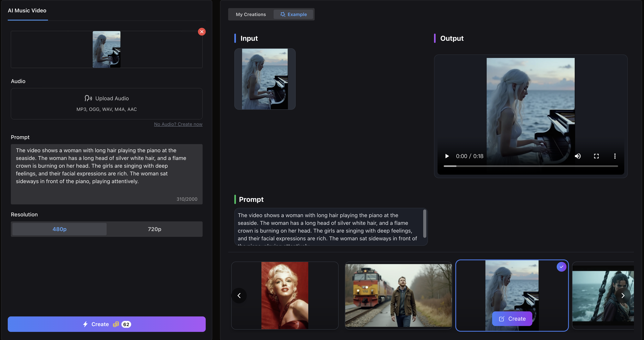
Task: Remove the uploaded image with red X
Action: (202, 32)
